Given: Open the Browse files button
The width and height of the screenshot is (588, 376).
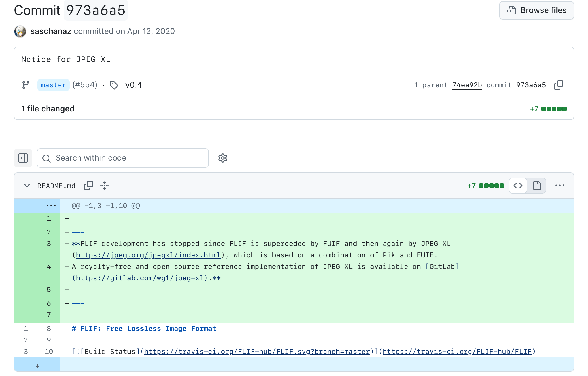Looking at the screenshot, I should [x=537, y=10].
